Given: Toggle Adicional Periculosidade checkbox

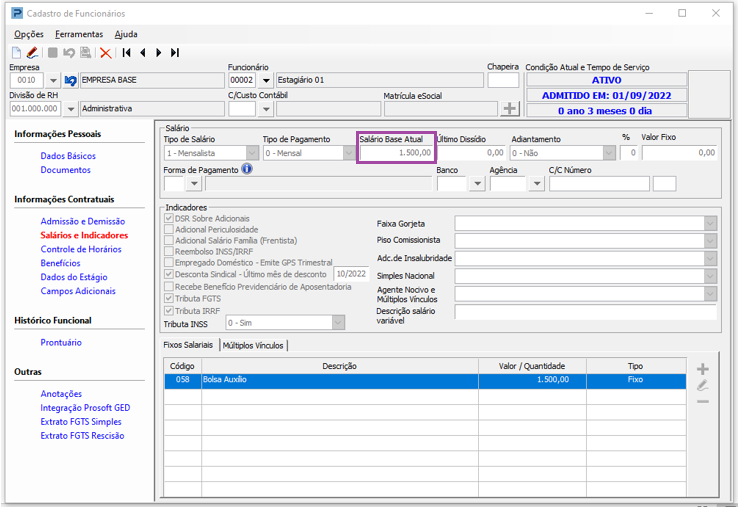Looking at the screenshot, I should tap(168, 229).
